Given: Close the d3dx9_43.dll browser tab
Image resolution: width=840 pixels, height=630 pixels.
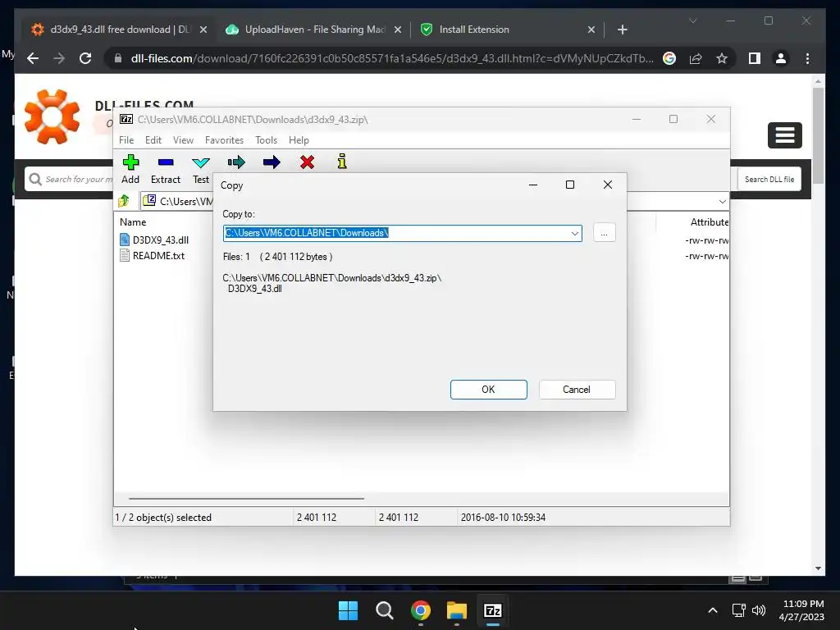Looking at the screenshot, I should 203,30.
